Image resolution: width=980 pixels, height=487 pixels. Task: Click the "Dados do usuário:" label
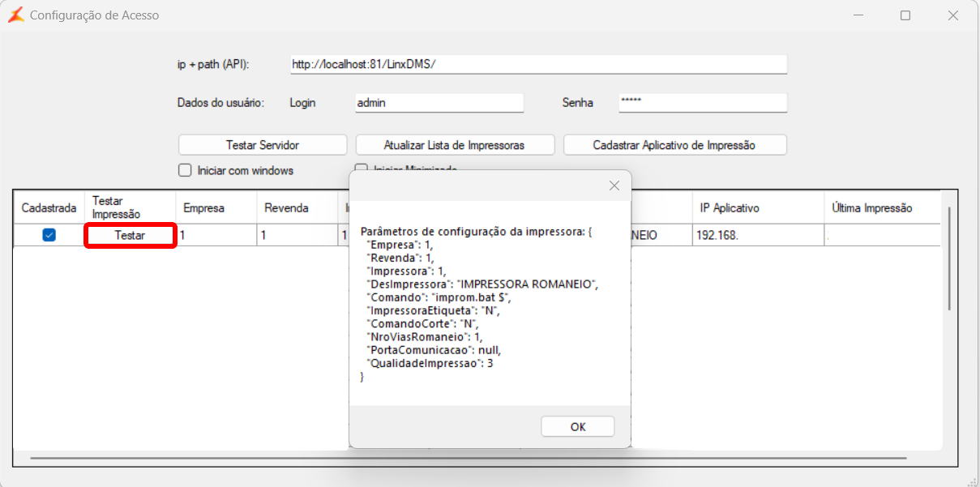(x=220, y=103)
